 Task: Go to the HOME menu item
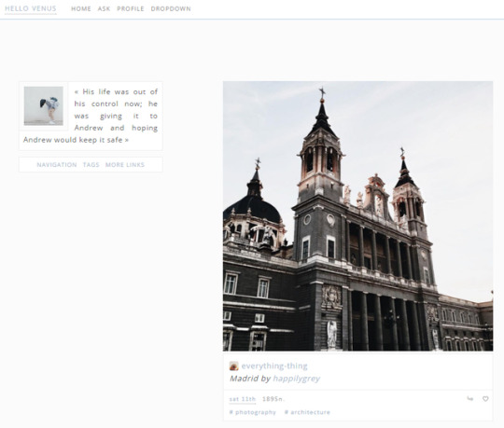coord(81,9)
